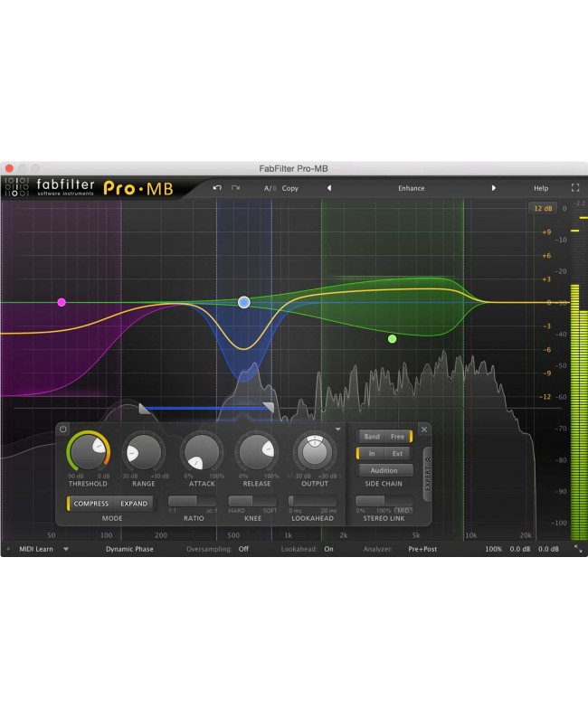Image resolution: width=588 pixels, height=718 pixels.
Task: Toggle A/B state comparison
Action: click(x=270, y=188)
